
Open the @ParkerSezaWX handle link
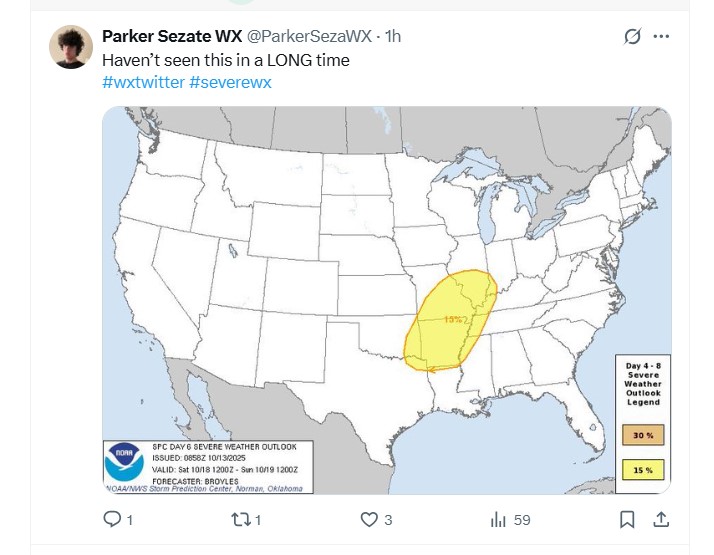point(309,37)
